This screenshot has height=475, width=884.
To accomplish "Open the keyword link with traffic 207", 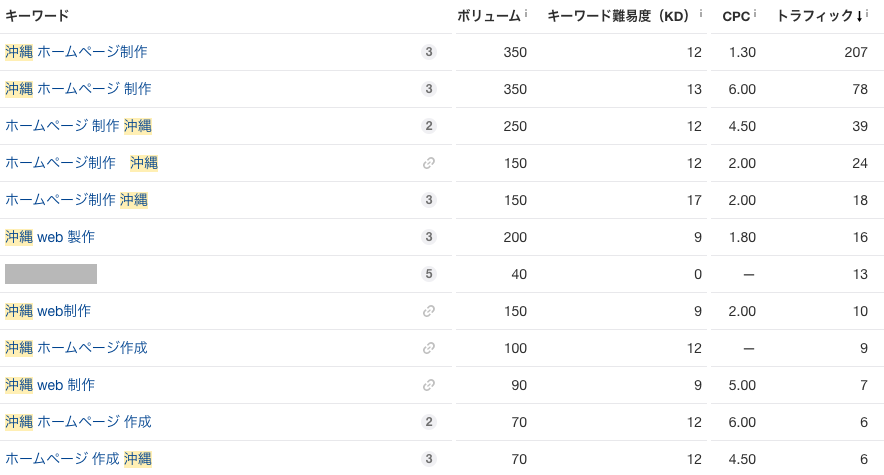I will pyautogui.click(x=76, y=52).
